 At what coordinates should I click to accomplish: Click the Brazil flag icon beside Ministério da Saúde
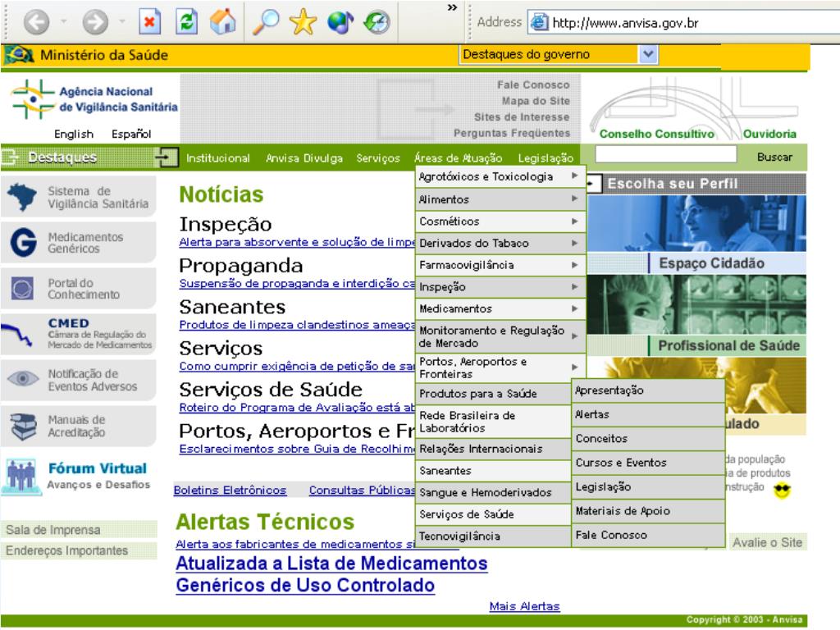click(20, 54)
